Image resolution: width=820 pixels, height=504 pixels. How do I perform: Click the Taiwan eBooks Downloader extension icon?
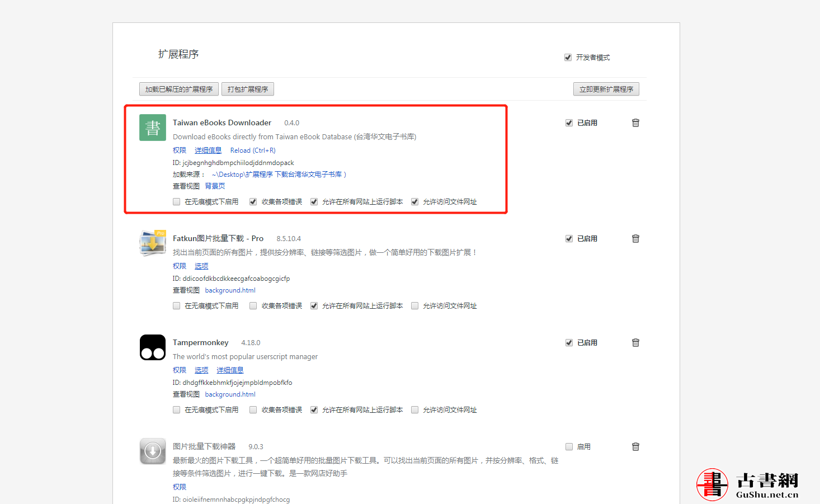tap(153, 128)
